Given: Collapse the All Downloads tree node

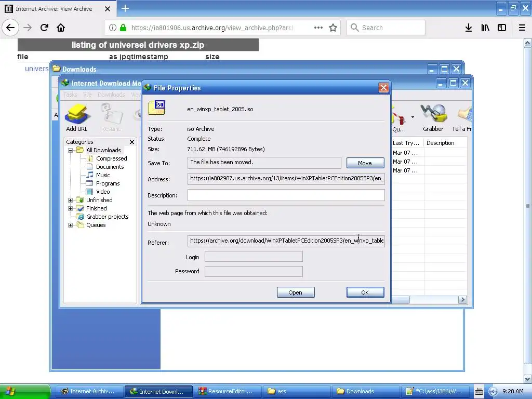Looking at the screenshot, I should 70,150.
